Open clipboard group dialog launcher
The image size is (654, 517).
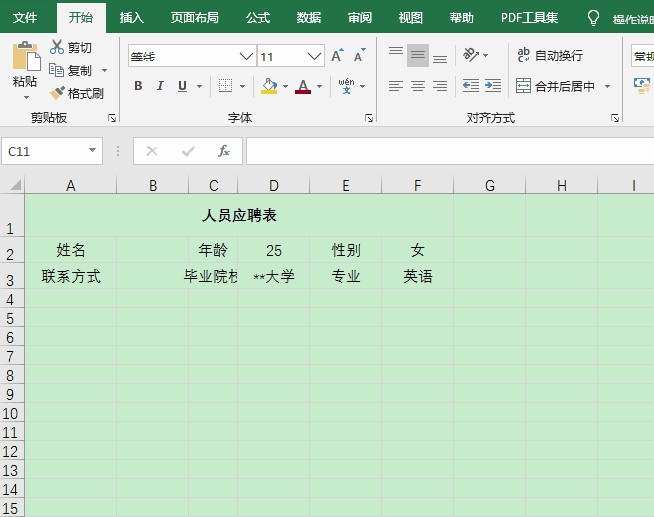[112, 118]
